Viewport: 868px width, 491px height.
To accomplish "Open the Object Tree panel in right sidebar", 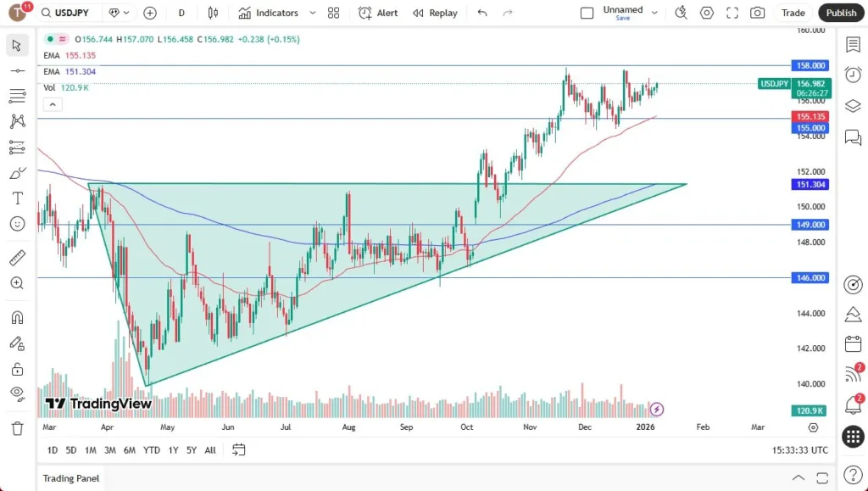I will click(853, 106).
